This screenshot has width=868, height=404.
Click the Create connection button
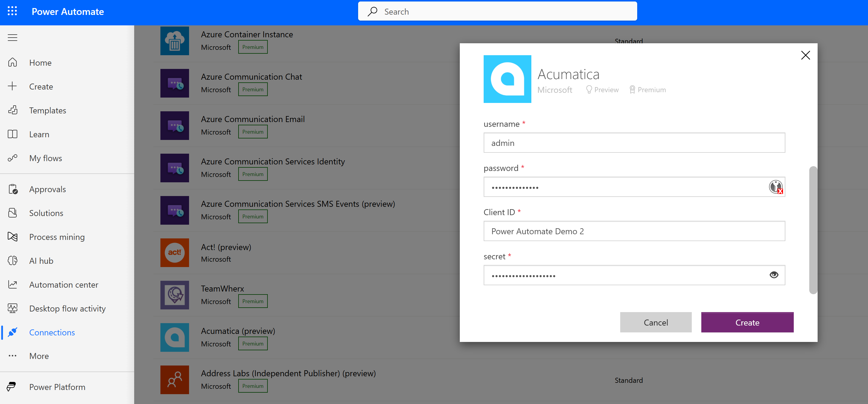click(x=747, y=322)
